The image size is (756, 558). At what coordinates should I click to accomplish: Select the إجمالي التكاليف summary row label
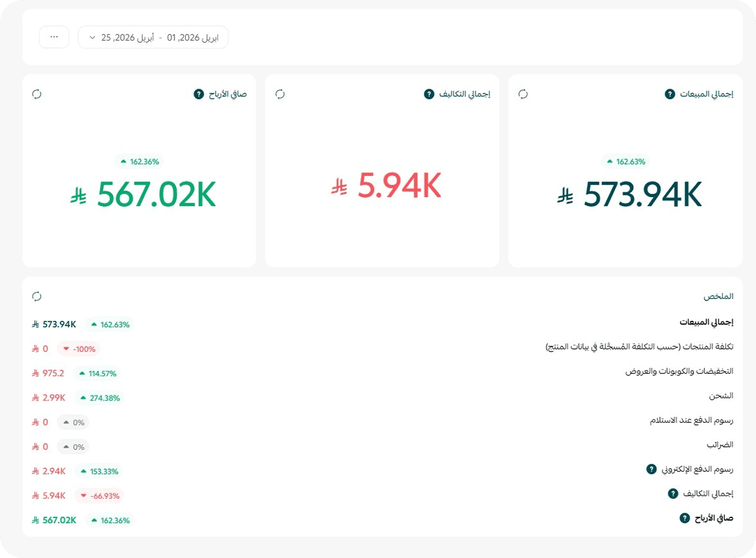[x=709, y=494]
